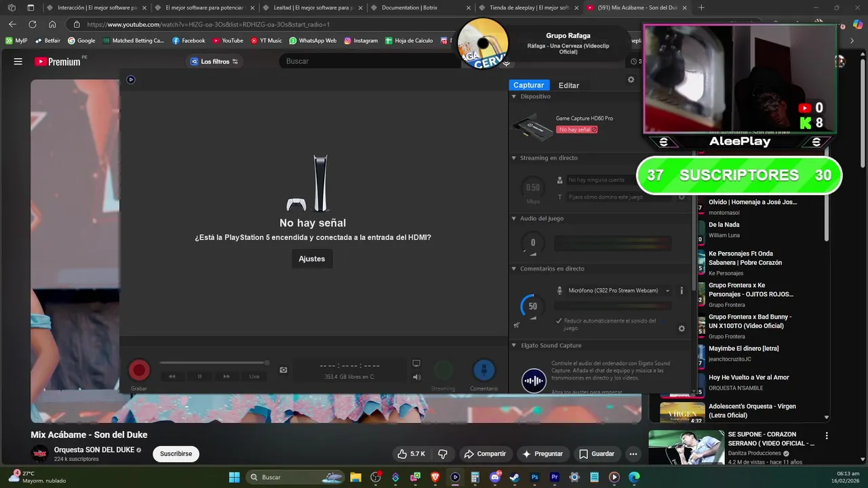Open options menu for SE SUPONE video

(x=826, y=436)
